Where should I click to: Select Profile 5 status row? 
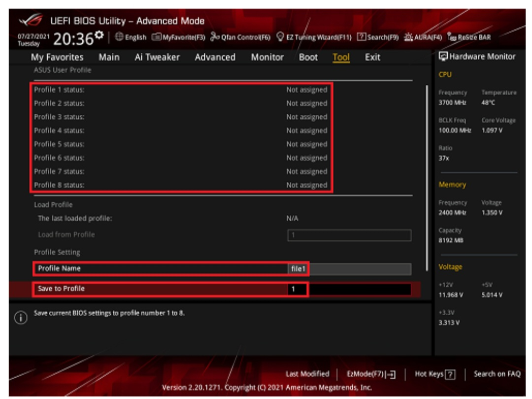point(181,144)
